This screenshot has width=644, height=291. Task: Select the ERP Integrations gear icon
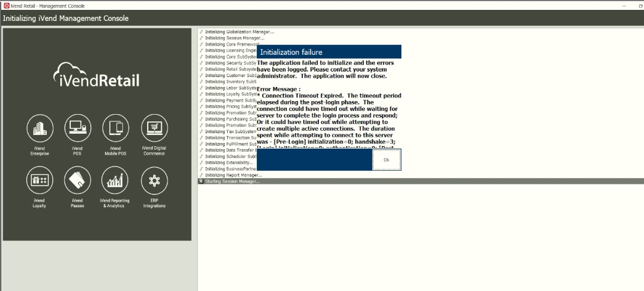pyautogui.click(x=154, y=180)
